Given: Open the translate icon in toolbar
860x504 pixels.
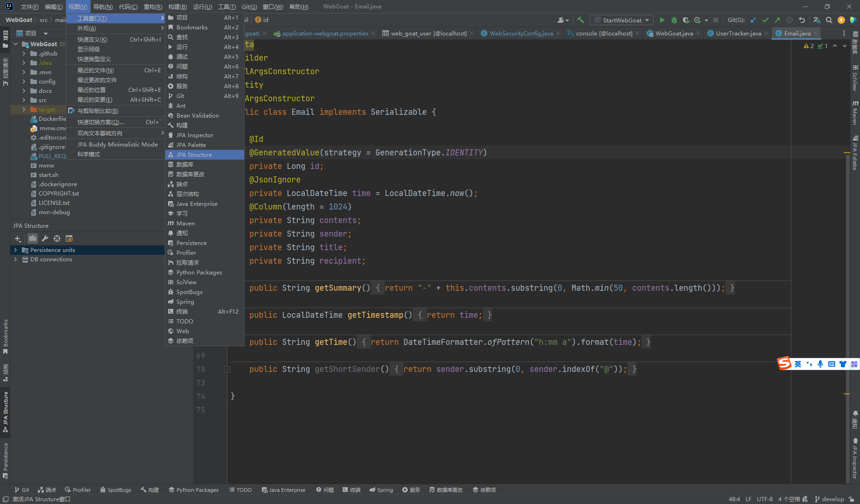Looking at the screenshot, I should coord(817,20).
